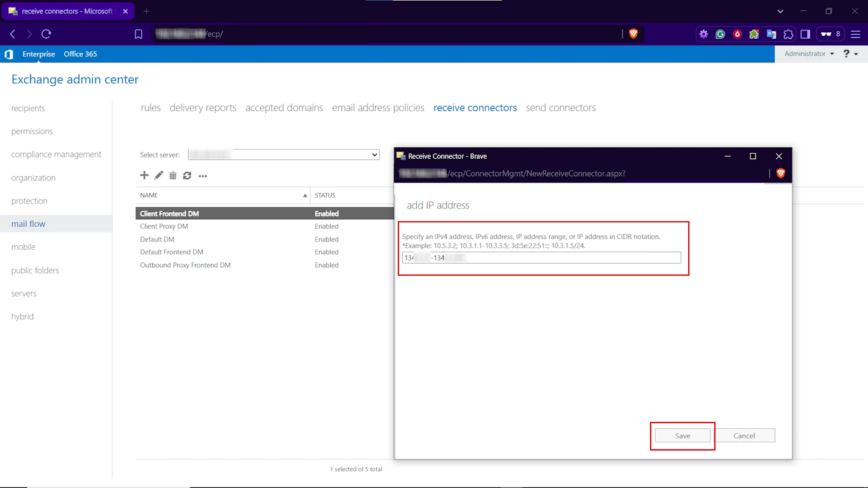This screenshot has height=488, width=868.
Task: Click the red droplet extension icon
Action: click(737, 34)
